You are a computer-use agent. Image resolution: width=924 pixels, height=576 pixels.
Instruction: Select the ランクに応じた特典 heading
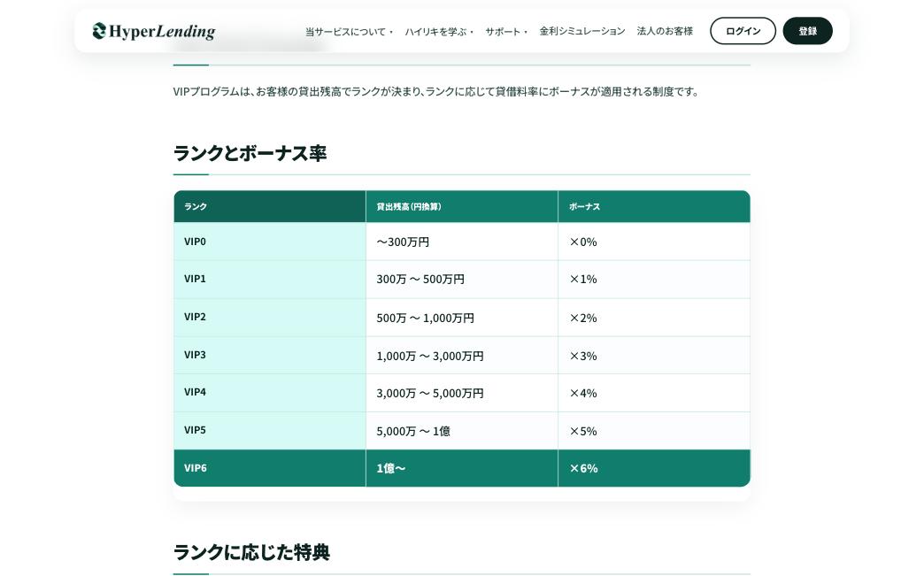pos(251,552)
